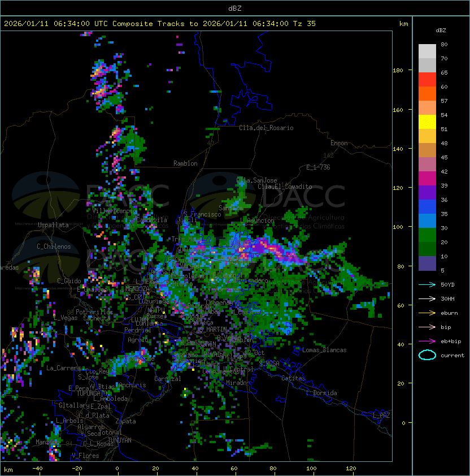Click the white 30HM arrow icon
The width and height of the screenshot is (470, 476).
click(x=427, y=298)
